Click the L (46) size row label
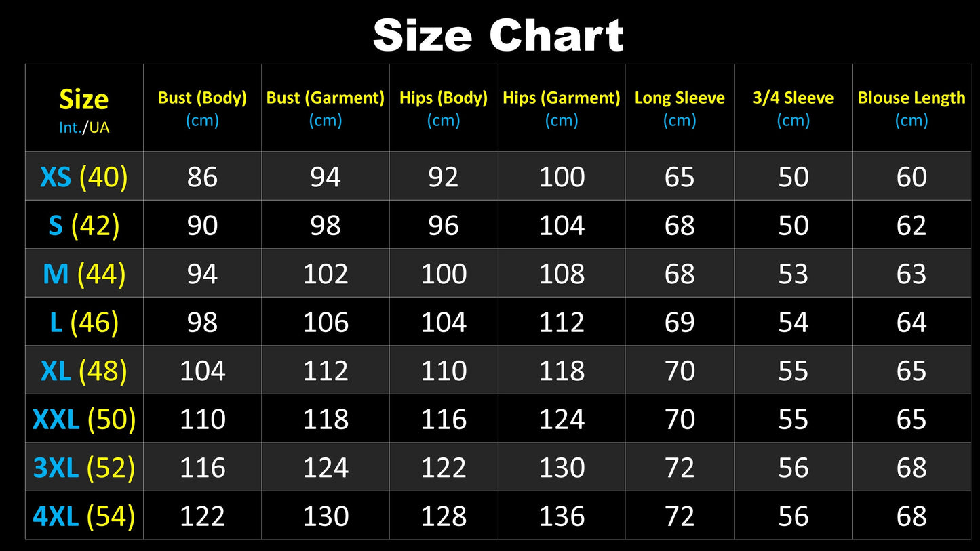The height and width of the screenshot is (551, 980). click(x=84, y=323)
